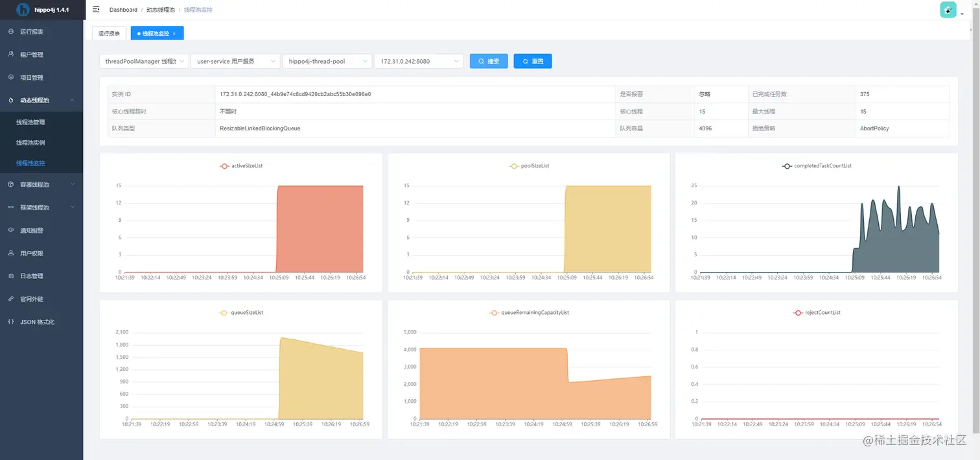
Task: Click the instance ID value 172.31.0.242:8080_44b9e…
Action: click(x=296, y=94)
